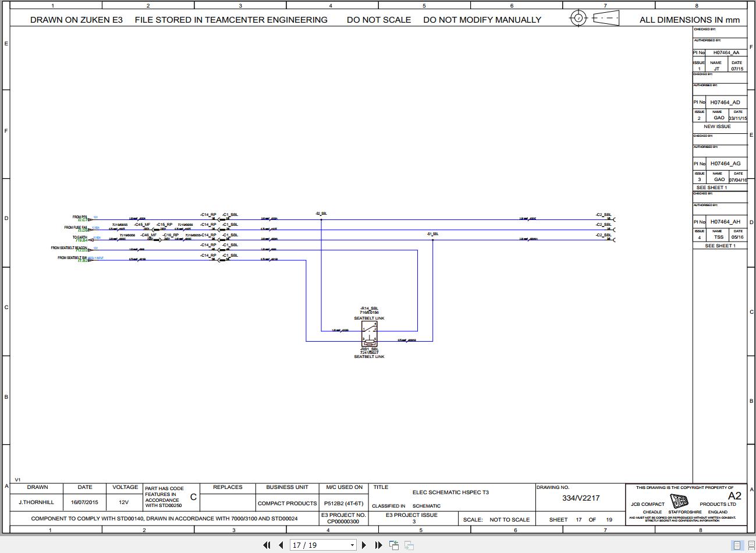Click PI number 'H07464_AG'
The image size is (756, 553).
click(725, 163)
